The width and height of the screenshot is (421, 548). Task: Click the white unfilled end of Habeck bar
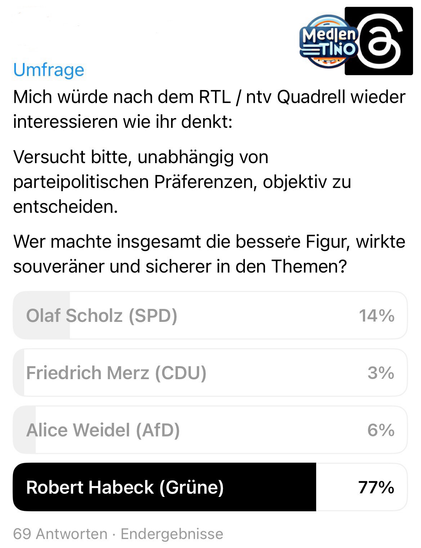point(362,487)
